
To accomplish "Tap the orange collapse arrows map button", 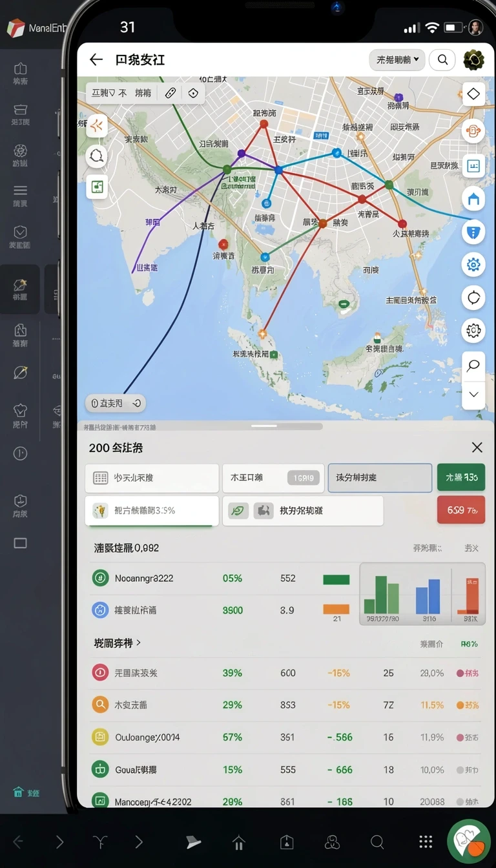I will (97, 125).
